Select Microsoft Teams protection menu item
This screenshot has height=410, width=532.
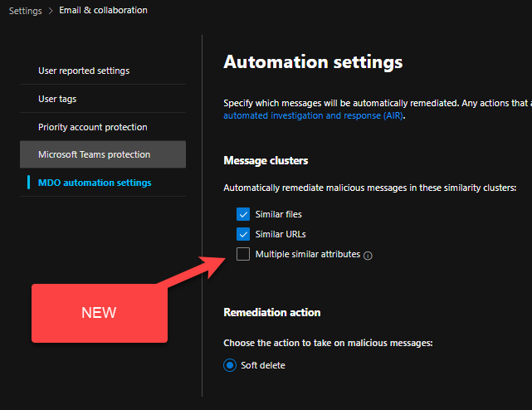[x=103, y=154]
